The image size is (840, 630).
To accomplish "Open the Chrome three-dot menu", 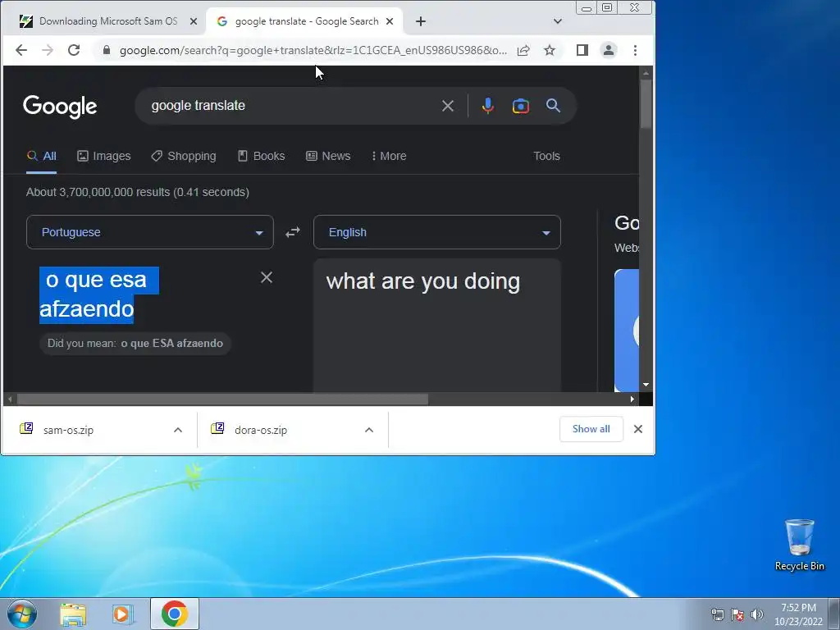I will click(636, 50).
